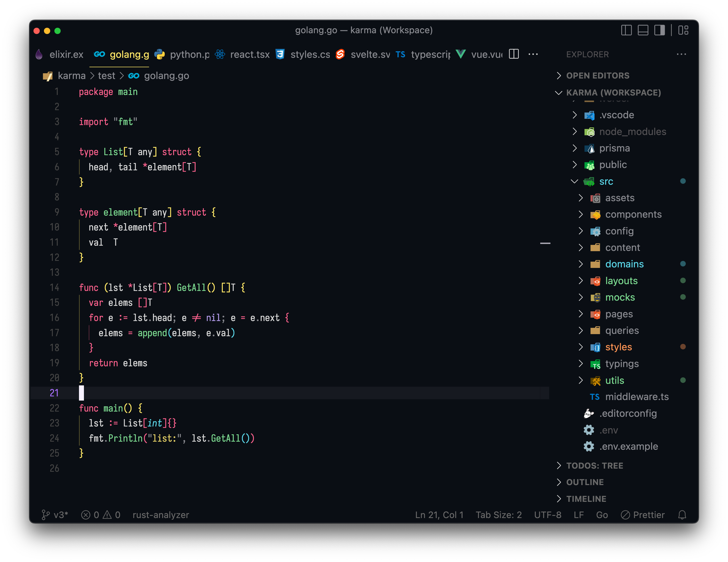This screenshot has width=728, height=562.
Task: Open the split editor icon in the tab bar
Action: (513, 54)
